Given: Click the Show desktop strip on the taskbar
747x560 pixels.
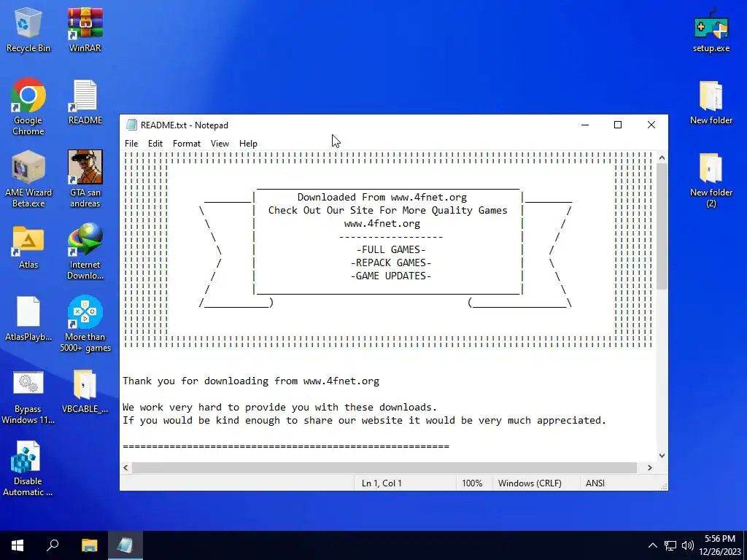Looking at the screenshot, I should tap(745, 545).
